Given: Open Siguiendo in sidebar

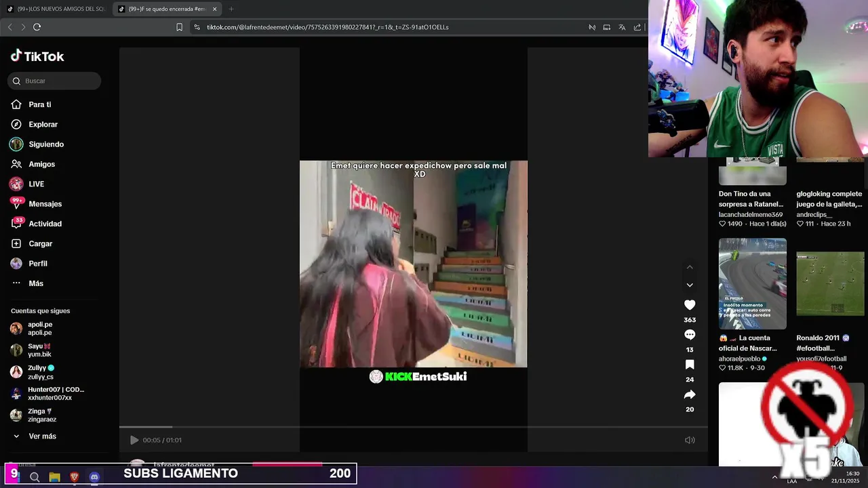Looking at the screenshot, I should pyautogui.click(x=46, y=144).
